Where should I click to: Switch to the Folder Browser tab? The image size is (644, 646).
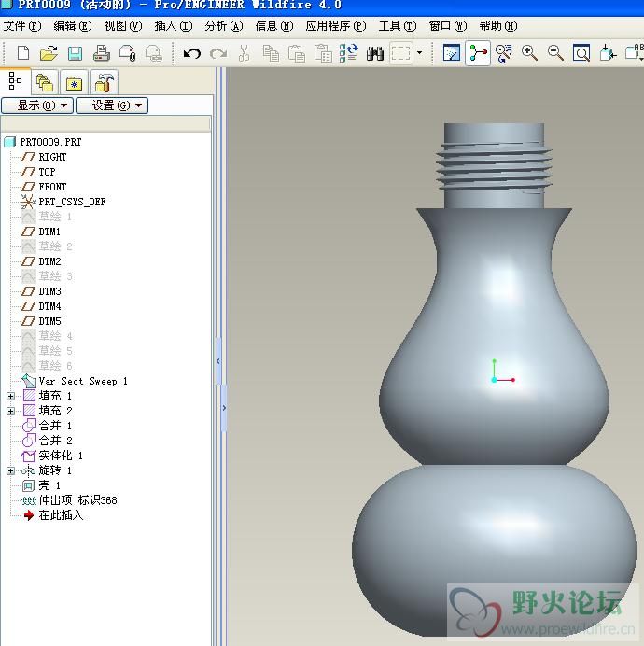click(45, 83)
